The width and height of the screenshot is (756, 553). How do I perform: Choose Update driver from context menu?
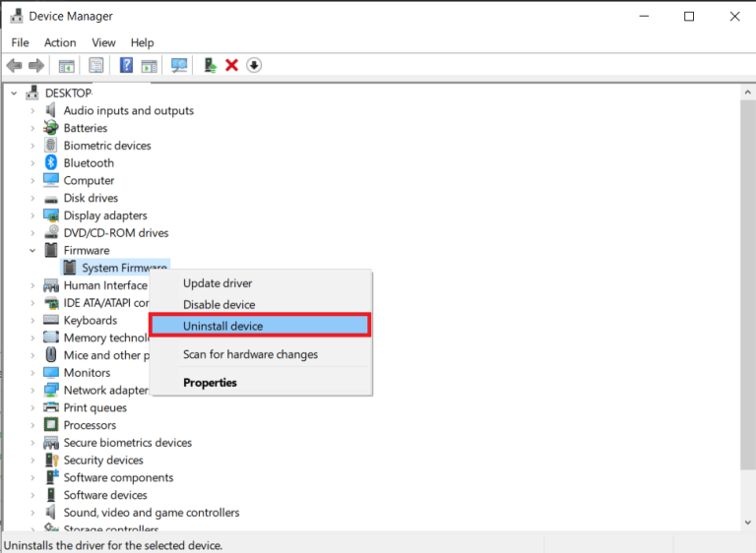(x=261, y=283)
